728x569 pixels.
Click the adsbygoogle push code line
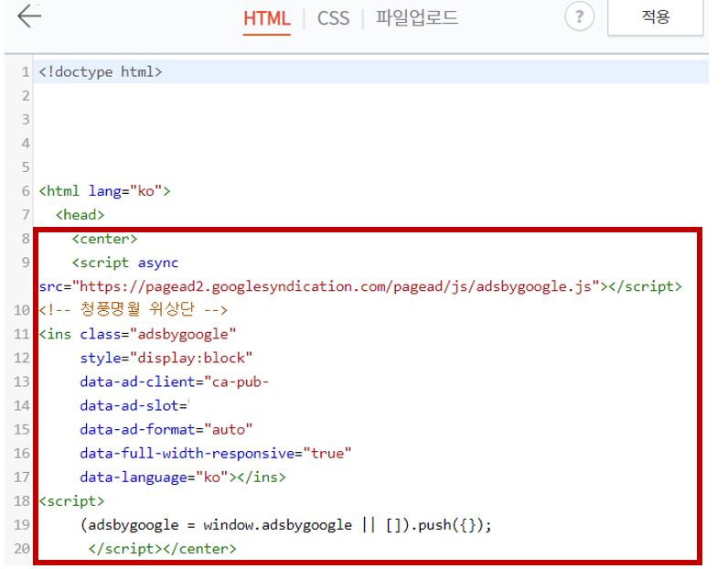pos(286,525)
